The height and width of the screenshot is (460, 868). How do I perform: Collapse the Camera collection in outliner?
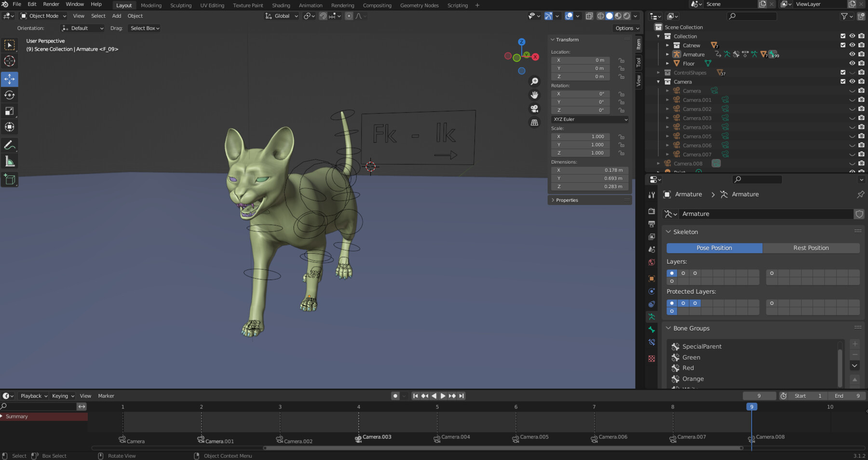[658, 81]
